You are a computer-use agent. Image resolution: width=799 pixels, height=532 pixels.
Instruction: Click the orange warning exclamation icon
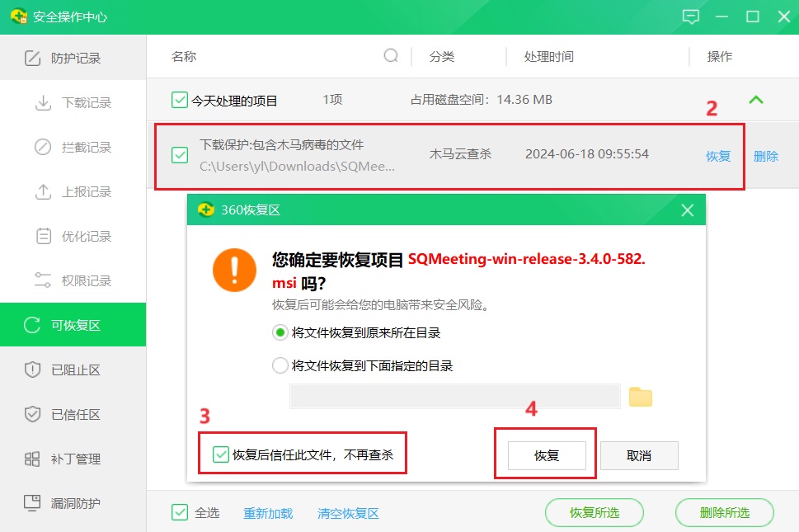pyautogui.click(x=234, y=270)
